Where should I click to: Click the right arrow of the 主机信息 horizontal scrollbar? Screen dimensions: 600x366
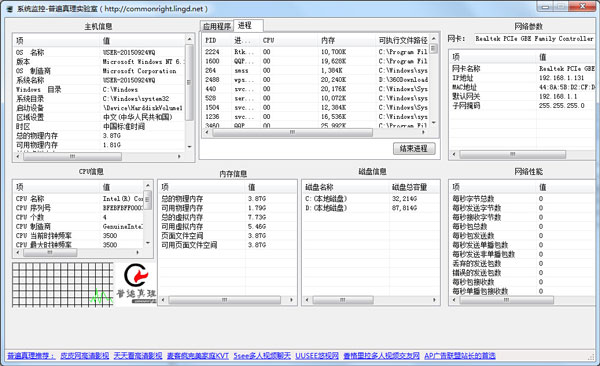tap(179, 156)
